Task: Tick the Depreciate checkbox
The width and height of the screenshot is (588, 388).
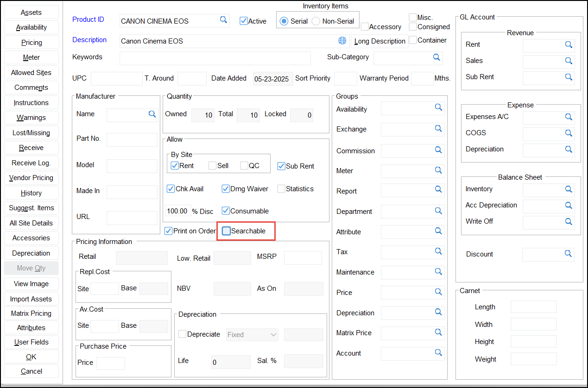Action: pyautogui.click(x=183, y=334)
